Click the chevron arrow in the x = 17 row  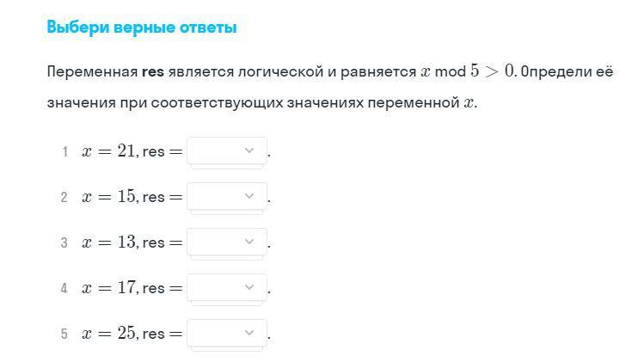(x=249, y=288)
